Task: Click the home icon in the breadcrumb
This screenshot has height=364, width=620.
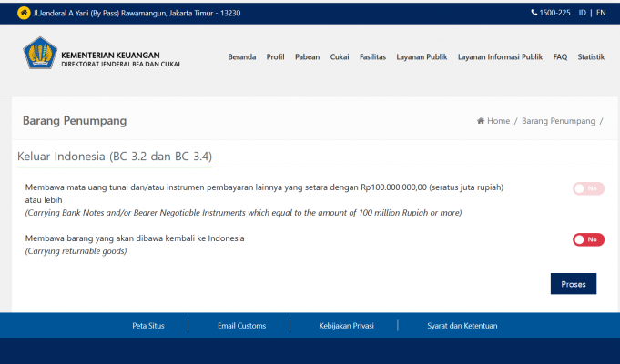Action: click(481, 121)
